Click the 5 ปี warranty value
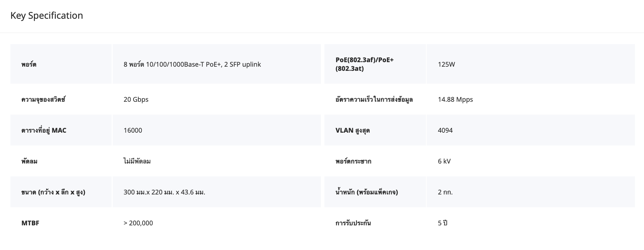Image resolution: width=644 pixels, height=250 pixels. 442,223
